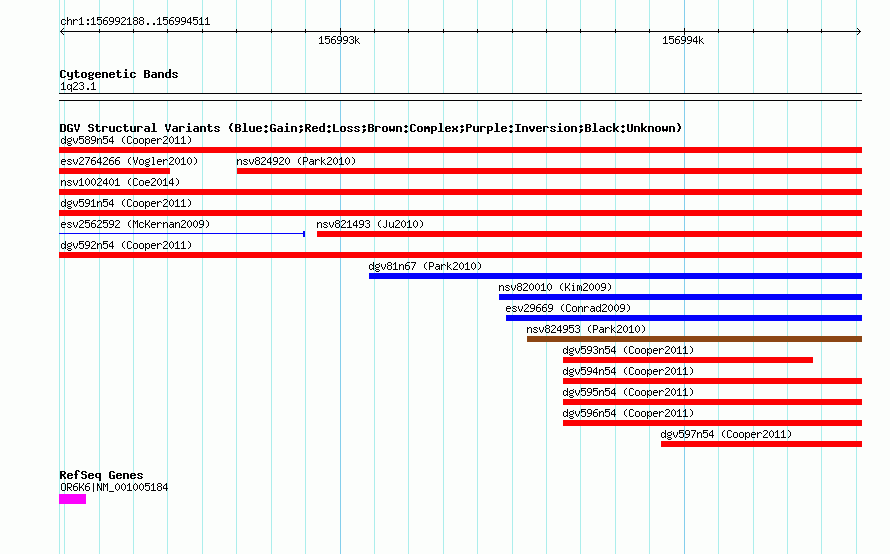Image resolution: width=890 pixels, height=554 pixels.
Task: Click dgv595n54 (Cooper2011) label
Action: 628,392
